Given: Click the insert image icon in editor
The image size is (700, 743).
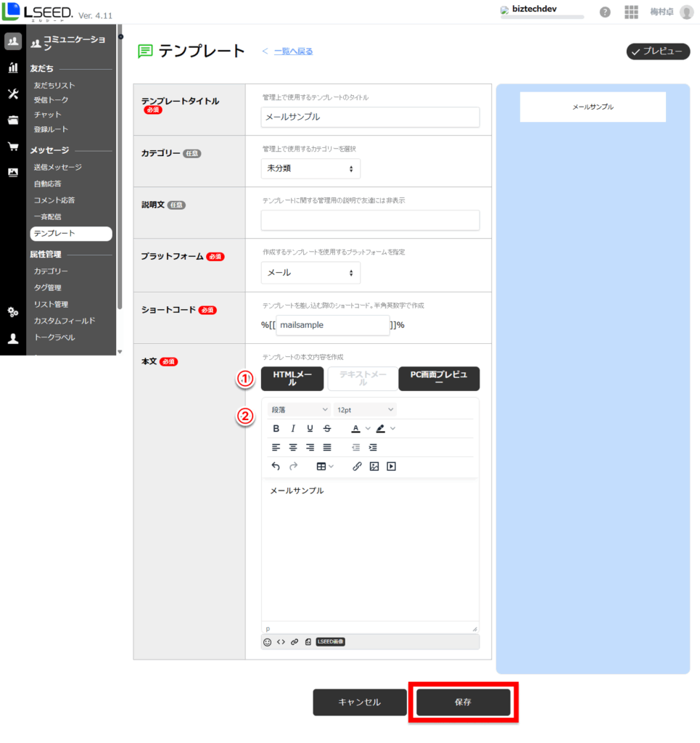Looking at the screenshot, I should (374, 467).
